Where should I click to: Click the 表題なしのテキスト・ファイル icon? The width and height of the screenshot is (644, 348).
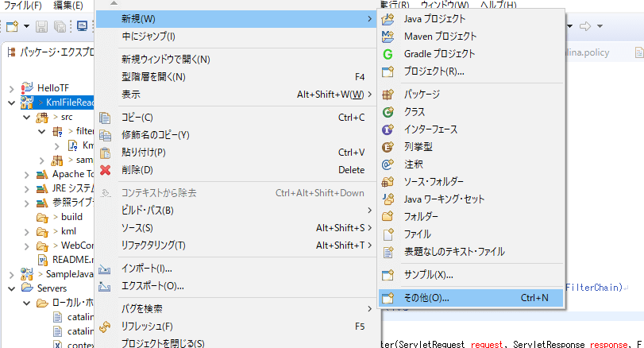(388, 252)
